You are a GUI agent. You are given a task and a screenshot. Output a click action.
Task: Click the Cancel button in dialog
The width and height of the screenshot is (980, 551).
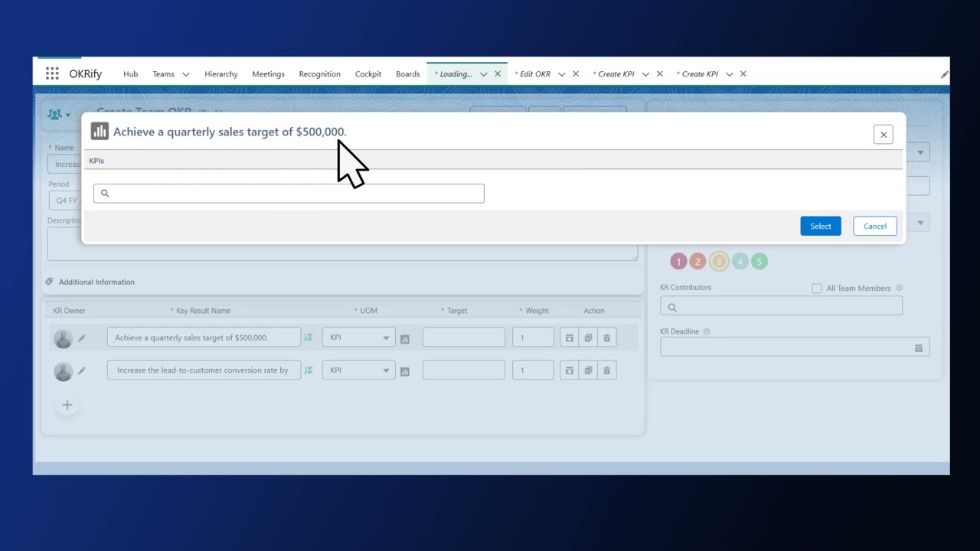tap(875, 226)
